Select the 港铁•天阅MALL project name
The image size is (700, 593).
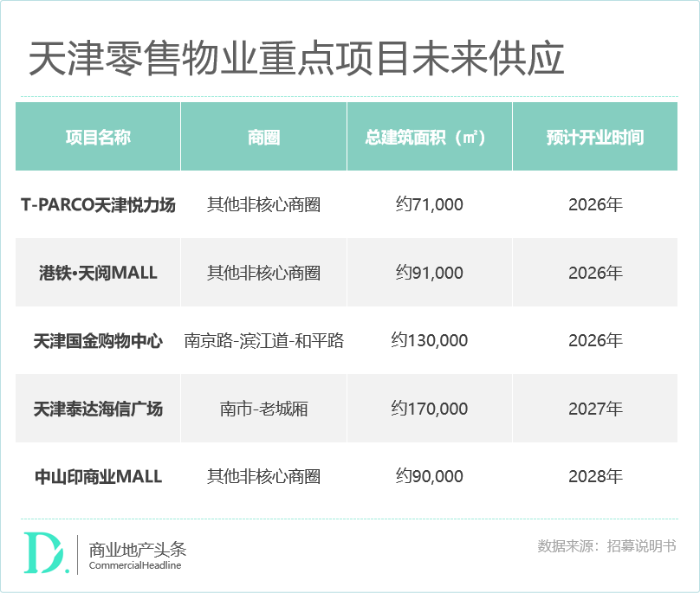[x=98, y=273]
